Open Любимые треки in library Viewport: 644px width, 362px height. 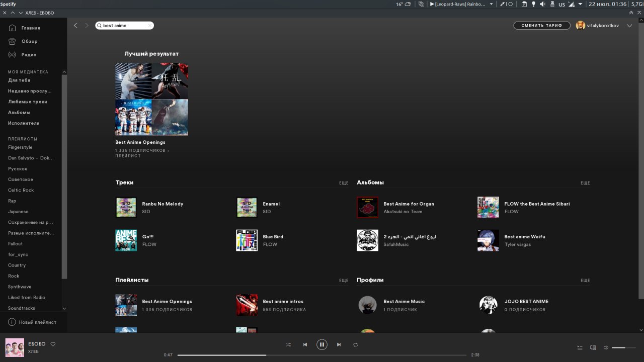click(x=28, y=102)
